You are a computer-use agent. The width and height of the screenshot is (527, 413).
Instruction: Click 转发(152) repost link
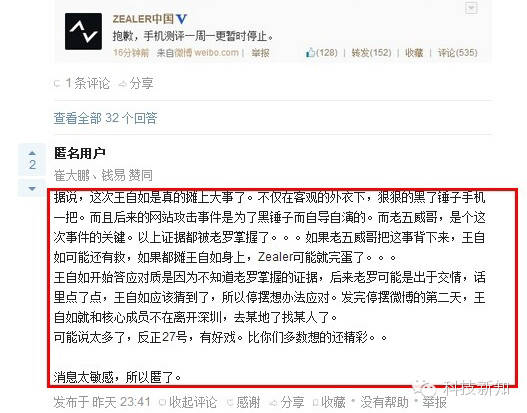(x=371, y=53)
